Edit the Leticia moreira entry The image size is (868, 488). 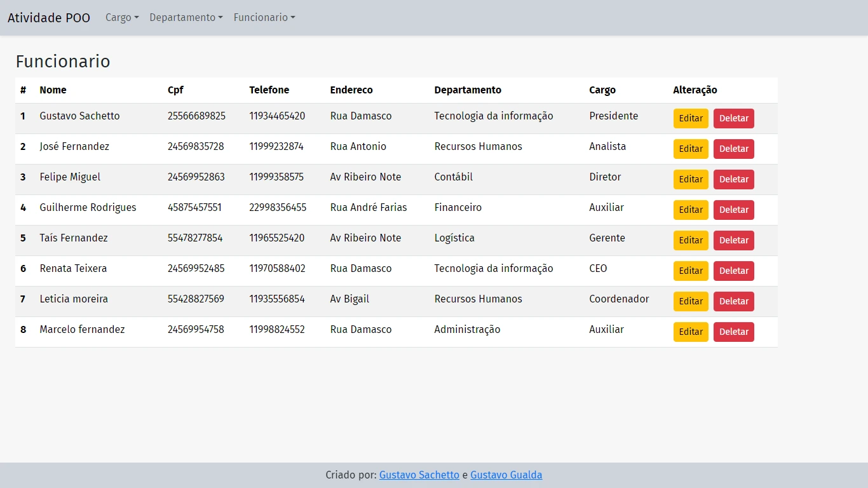[691, 301]
